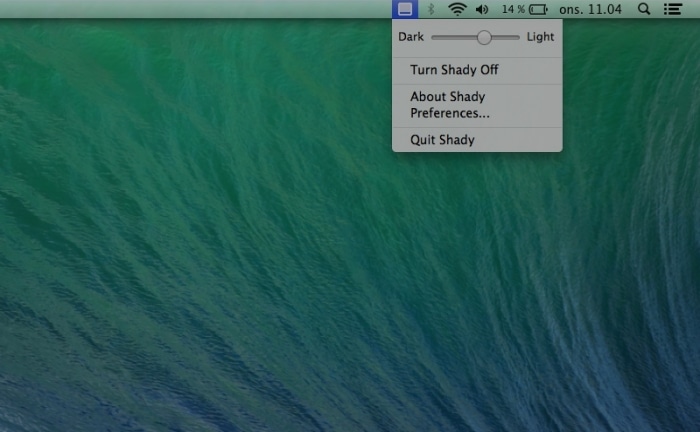Click the 14 % battery percentage text
700x432 pixels.
coord(513,9)
